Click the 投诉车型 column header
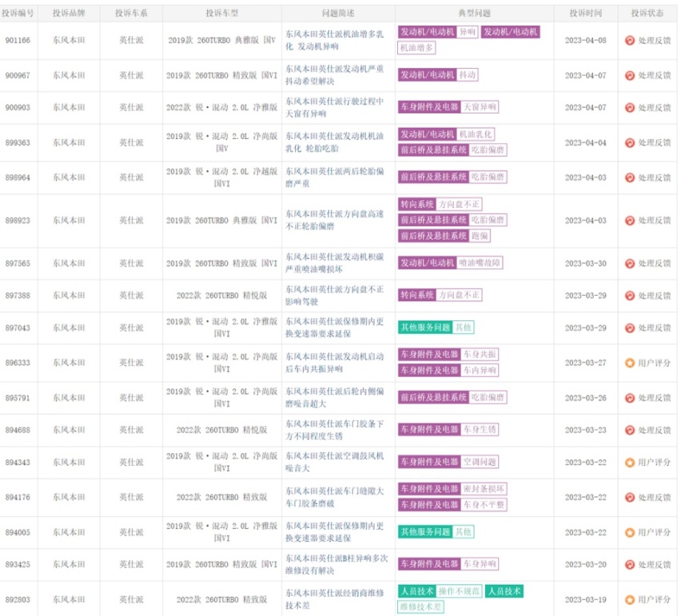Image resolution: width=681 pixels, height=616 pixels. 222,13
